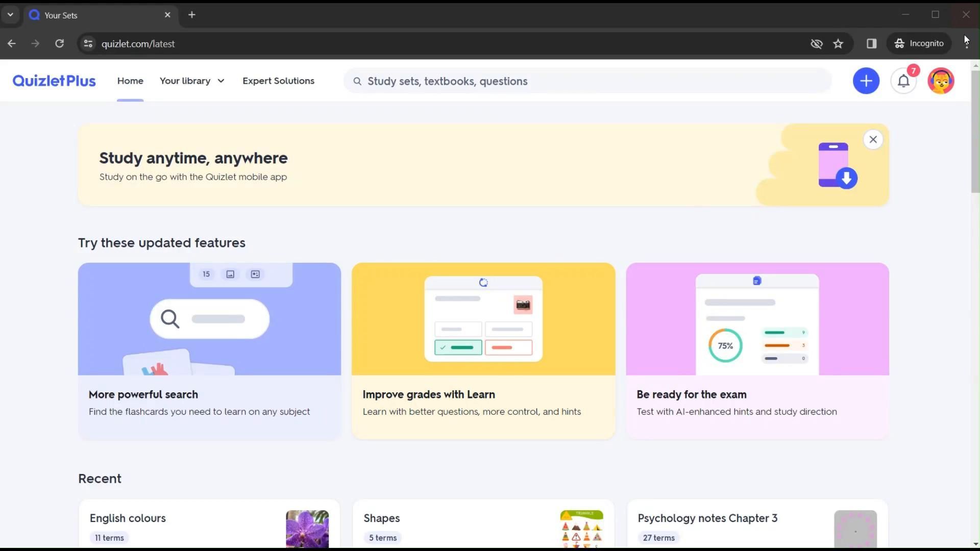Open the Be ready for the exam card
The image size is (980, 551).
tap(757, 351)
